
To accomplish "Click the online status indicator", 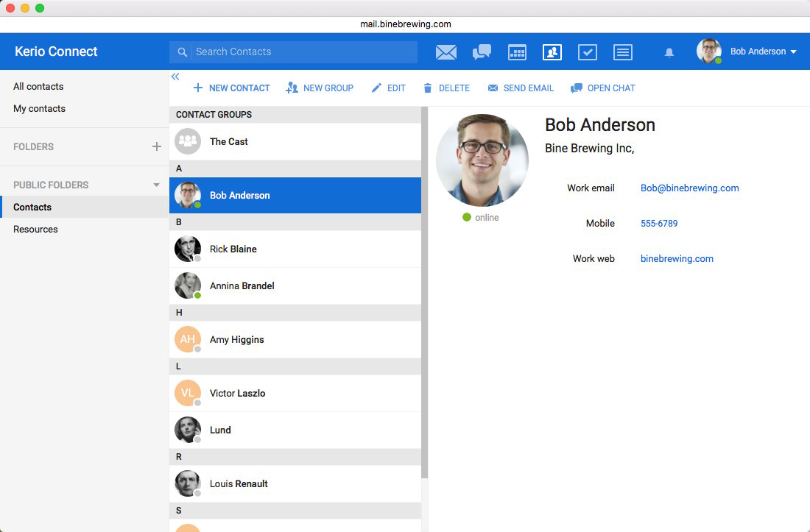I will pos(481,217).
